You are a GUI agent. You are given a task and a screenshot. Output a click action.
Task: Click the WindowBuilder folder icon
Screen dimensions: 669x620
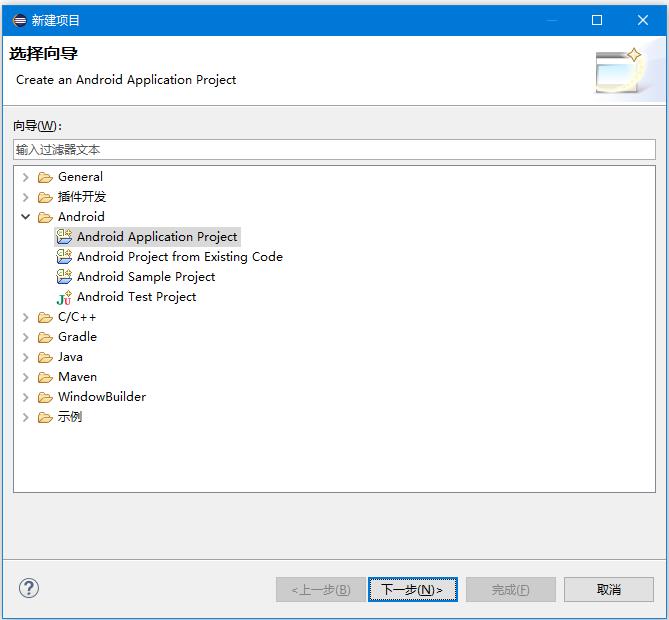45,397
